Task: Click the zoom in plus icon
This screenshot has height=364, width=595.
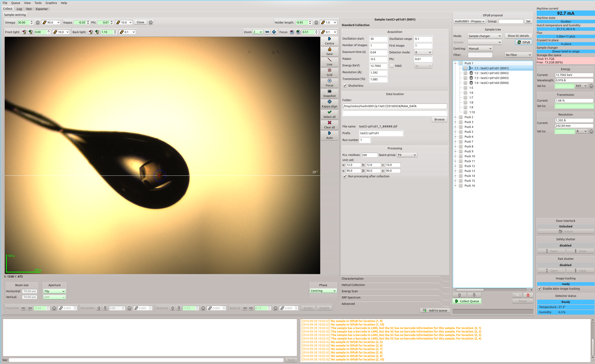Action: (x=274, y=32)
